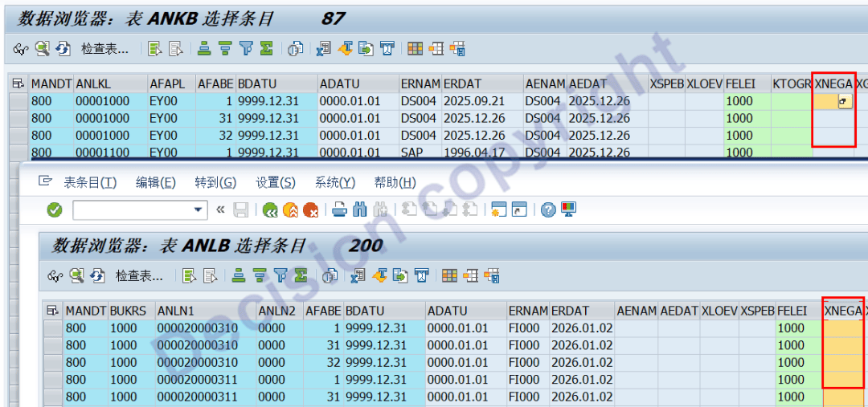Click the customize local layout monitor icon
This screenshot has height=407, width=868.
568,210
